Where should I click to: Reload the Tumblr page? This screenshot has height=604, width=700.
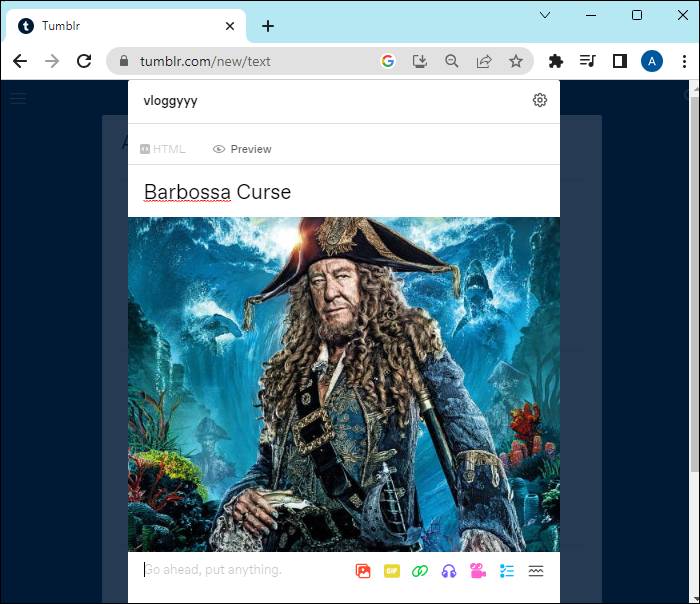pos(84,61)
